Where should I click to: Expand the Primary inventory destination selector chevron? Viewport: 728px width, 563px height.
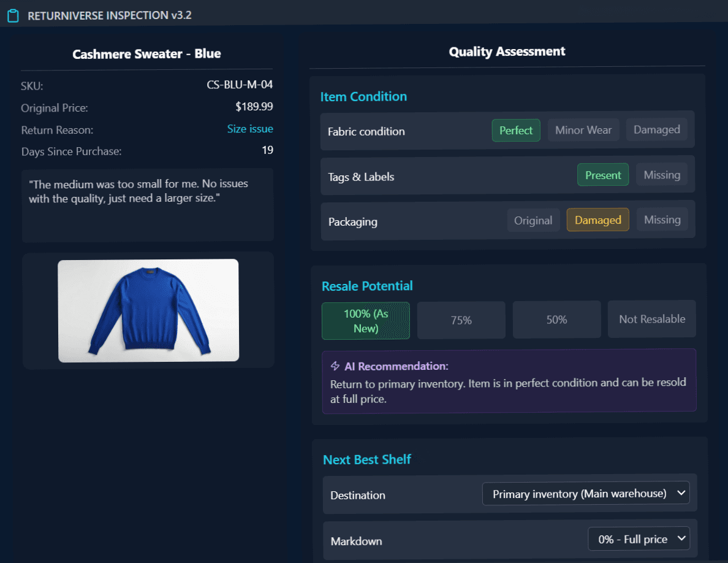[x=680, y=492]
